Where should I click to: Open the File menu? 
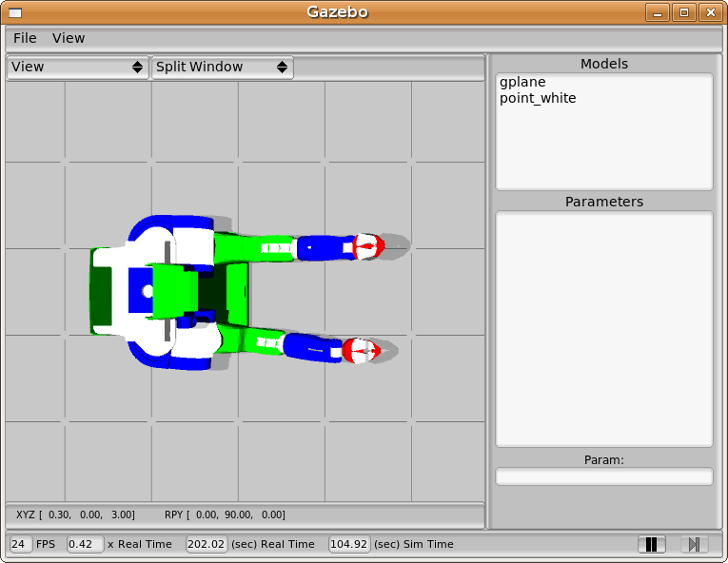pos(25,38)
